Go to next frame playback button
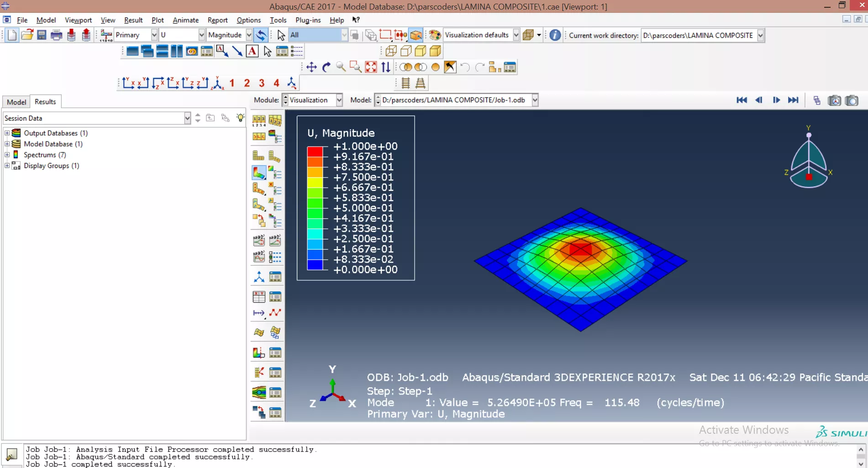 click(x=776, y=100)
